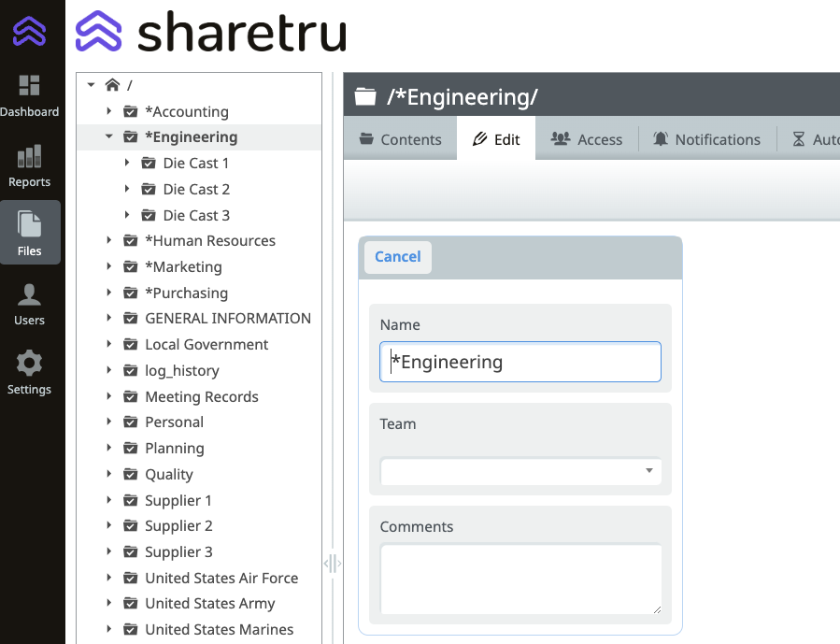Viewport: 840px width, 644px height.
Task: Click the Meeting Records folder icon
Action: [130, 396]
